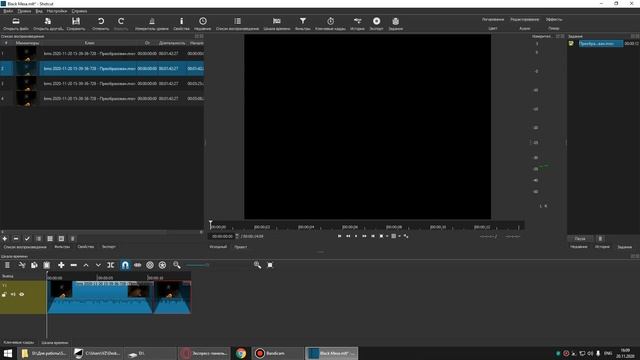Open the Вид menu
This screenshot has width=640, height=360.
(x=39, y=11)
